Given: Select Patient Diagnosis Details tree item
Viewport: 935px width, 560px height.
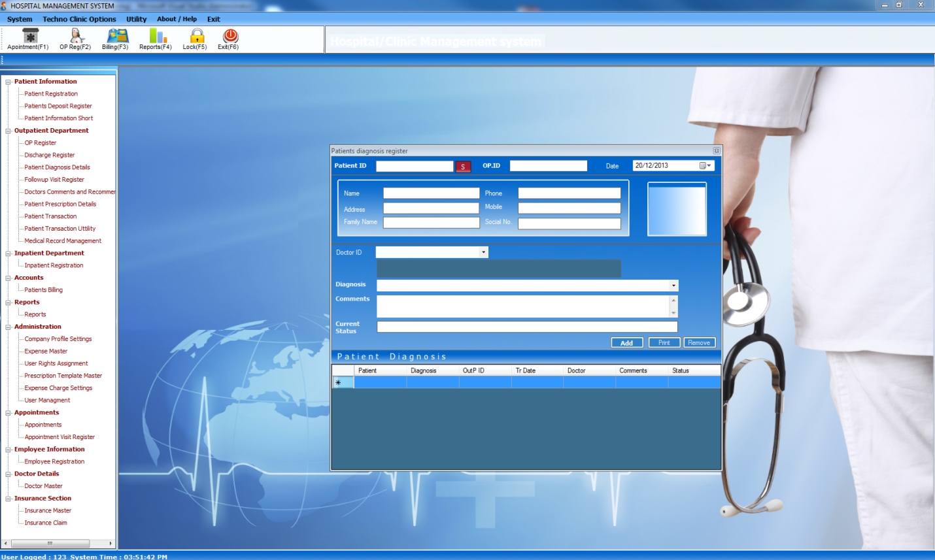Looking at the screenshot, I should pyautogui.click(x=58, y=167).
